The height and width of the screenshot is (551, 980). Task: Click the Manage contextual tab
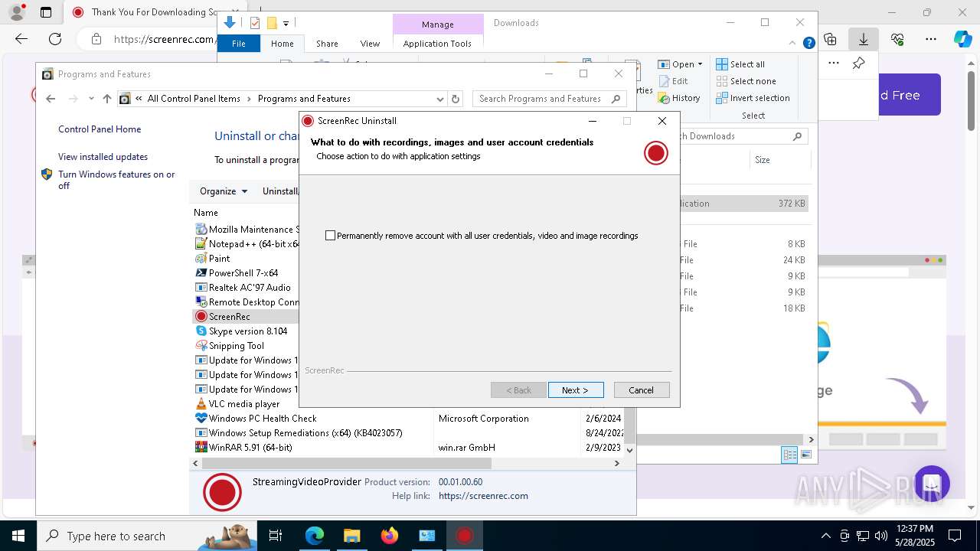point(437,24)
